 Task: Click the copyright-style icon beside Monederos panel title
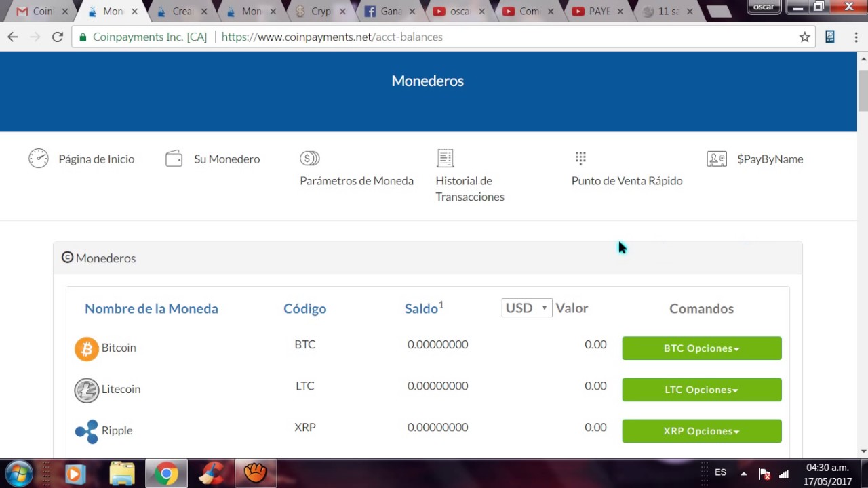(67, 258)
